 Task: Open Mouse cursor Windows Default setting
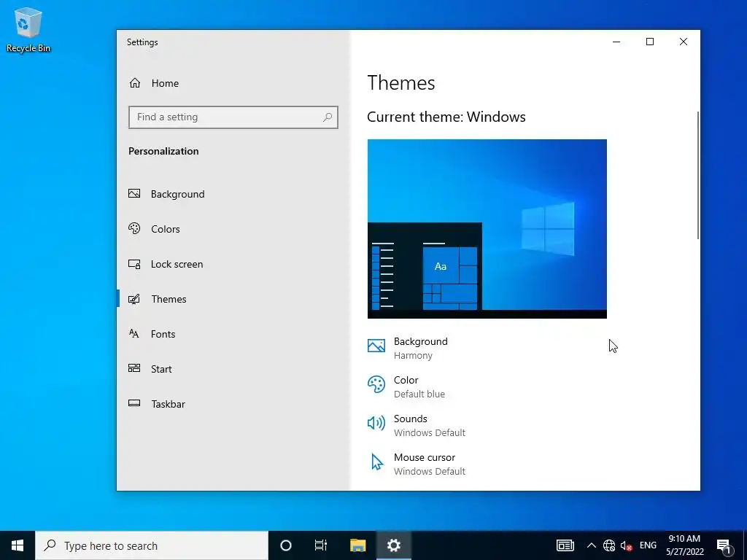tap(418, 464)
